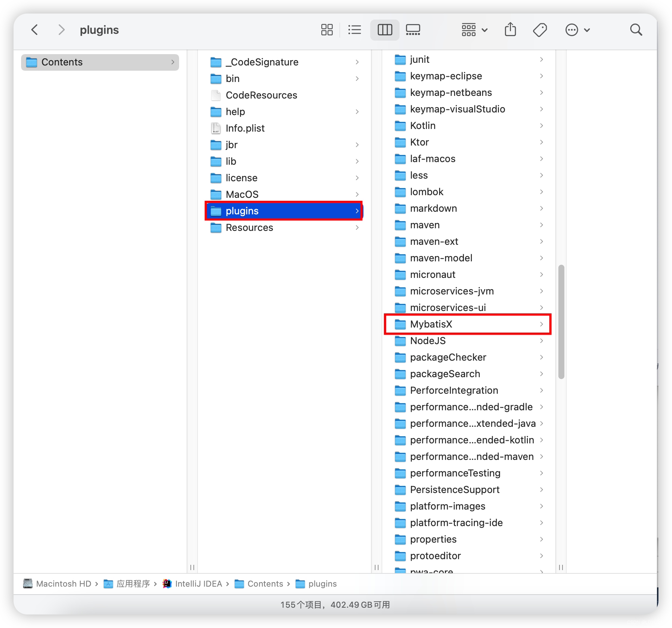Open the Kotlin folder

(469, 126)
